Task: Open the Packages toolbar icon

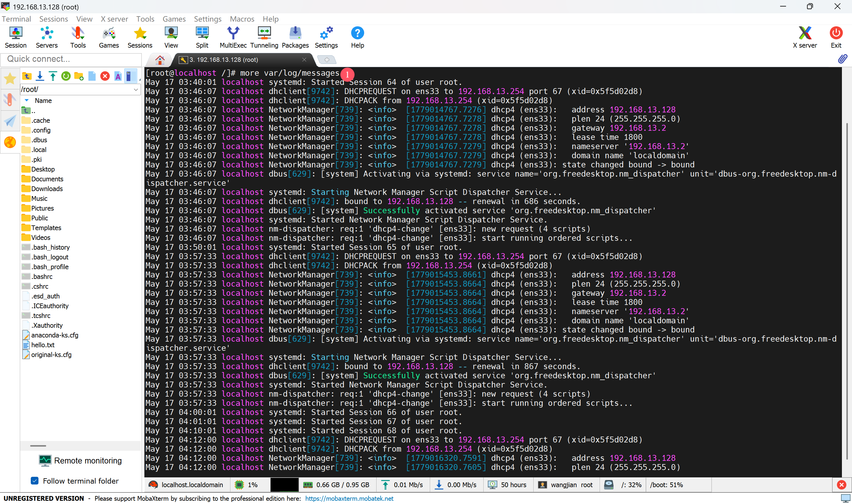Action: pyautogui.click(x=295, y=37)
